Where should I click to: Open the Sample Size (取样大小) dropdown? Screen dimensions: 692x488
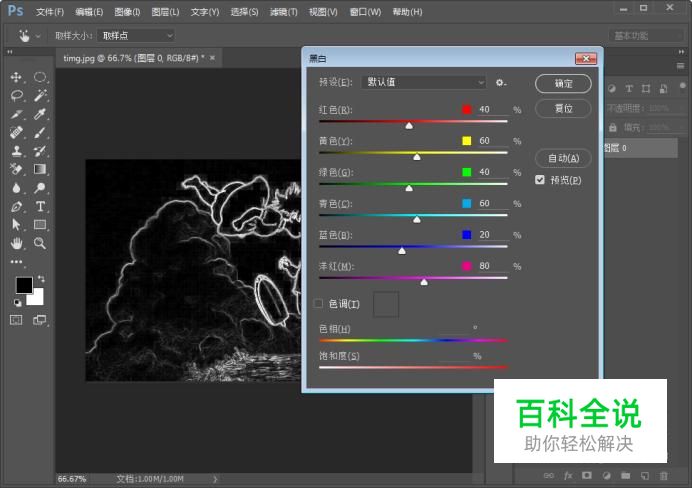[x=135, y=36]
